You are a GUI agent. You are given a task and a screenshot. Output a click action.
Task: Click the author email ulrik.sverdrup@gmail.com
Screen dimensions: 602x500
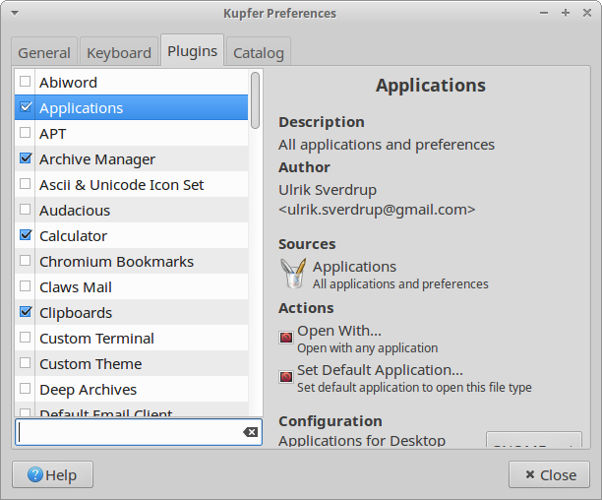pyautogui.click(x=377, y=210)
